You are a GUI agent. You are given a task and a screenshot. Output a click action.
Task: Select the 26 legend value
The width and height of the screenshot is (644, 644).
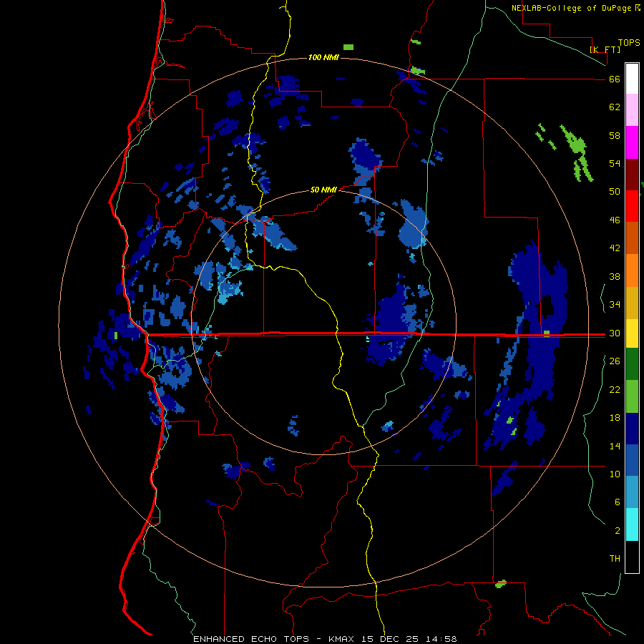(615, 361)
